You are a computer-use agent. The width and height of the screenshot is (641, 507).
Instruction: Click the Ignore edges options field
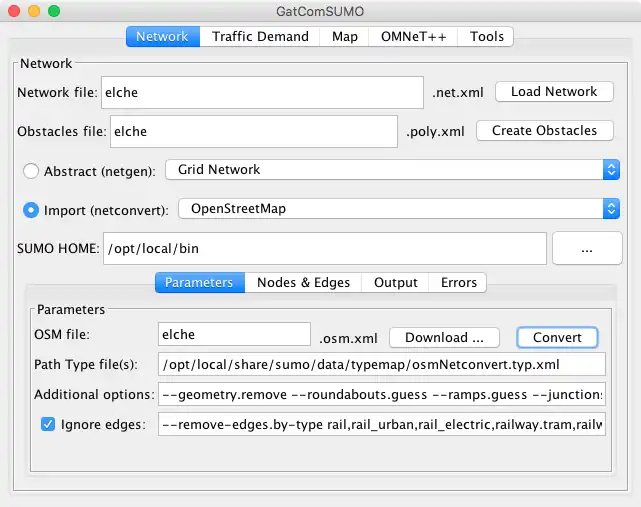coord(382,424)
